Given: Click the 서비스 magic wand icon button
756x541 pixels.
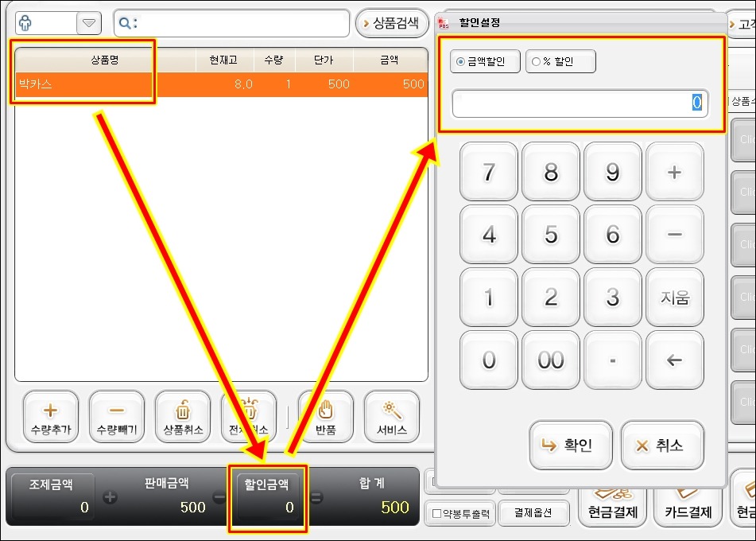Looking at the screenshot, I should [391, 417].
